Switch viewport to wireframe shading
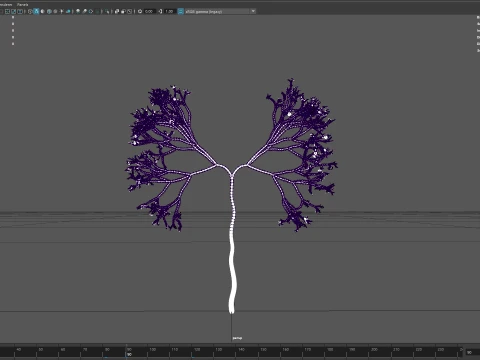 pyautogui.click(x=30, y=11)
